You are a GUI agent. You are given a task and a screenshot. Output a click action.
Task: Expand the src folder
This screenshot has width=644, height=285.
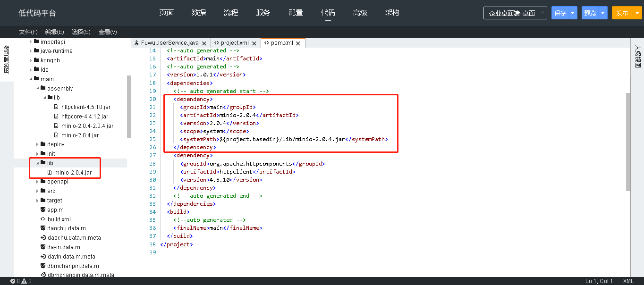pos(38,191)
